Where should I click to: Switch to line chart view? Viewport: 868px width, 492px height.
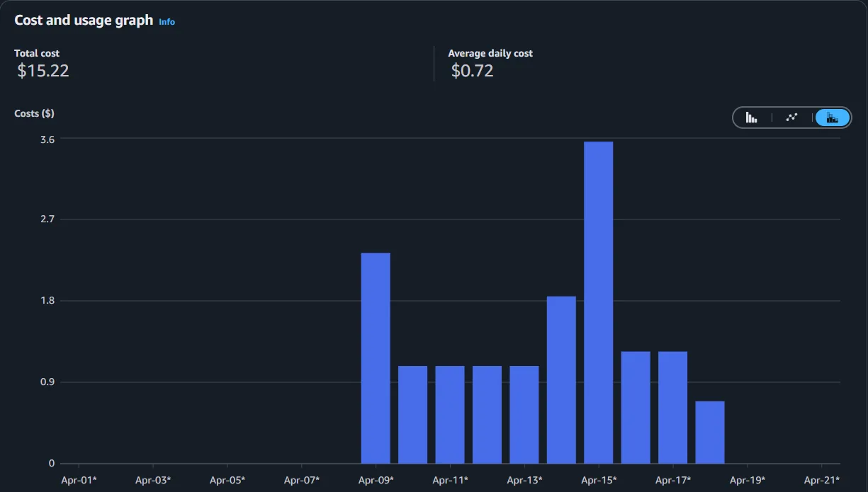(792, 118)
